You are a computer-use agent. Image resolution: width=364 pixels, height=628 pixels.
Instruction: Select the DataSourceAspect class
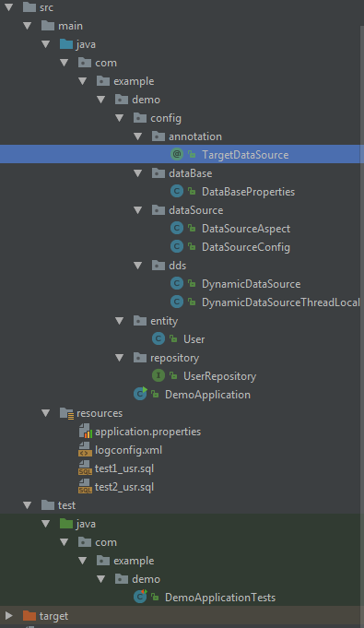coord(246,229)
